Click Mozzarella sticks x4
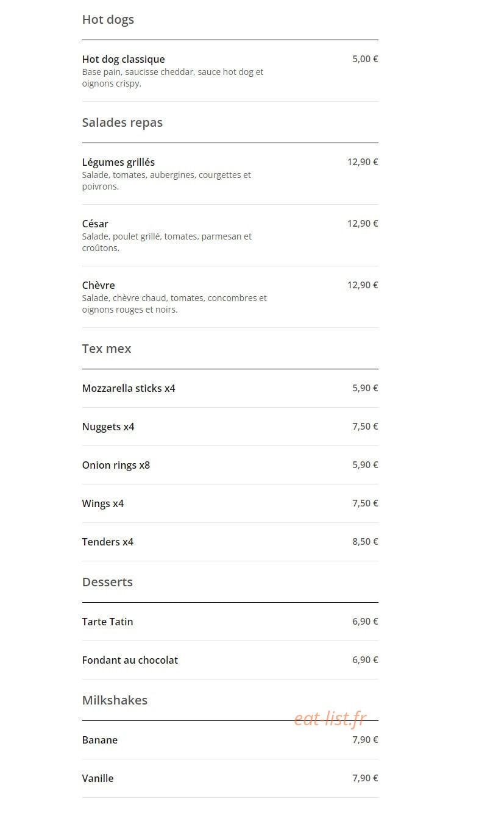 tap(230, 388)
